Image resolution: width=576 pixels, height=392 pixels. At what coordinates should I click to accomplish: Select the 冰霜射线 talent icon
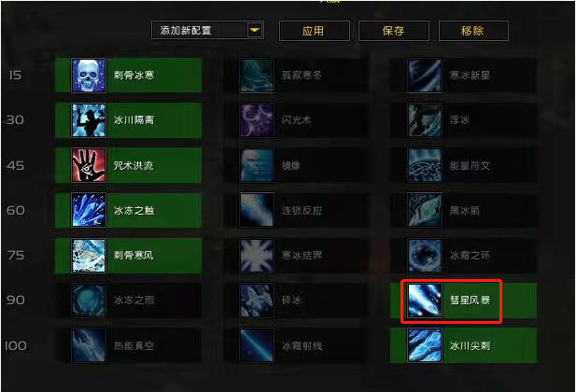pyautogui.click(x=257, y=345)
